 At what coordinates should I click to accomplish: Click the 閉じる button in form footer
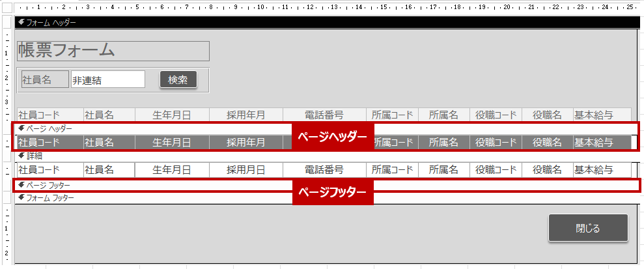tap(588, 228)
